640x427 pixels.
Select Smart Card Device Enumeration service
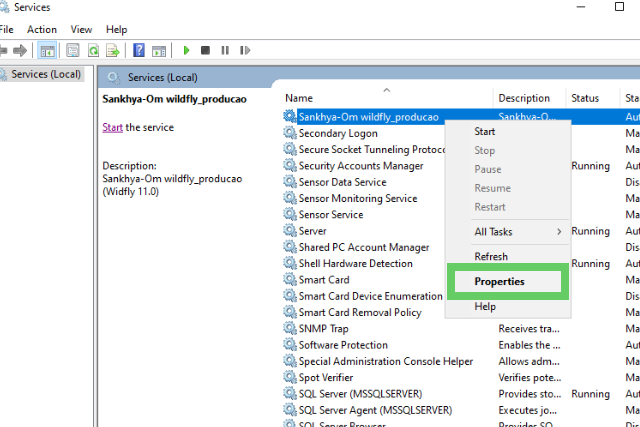(371, 297)
